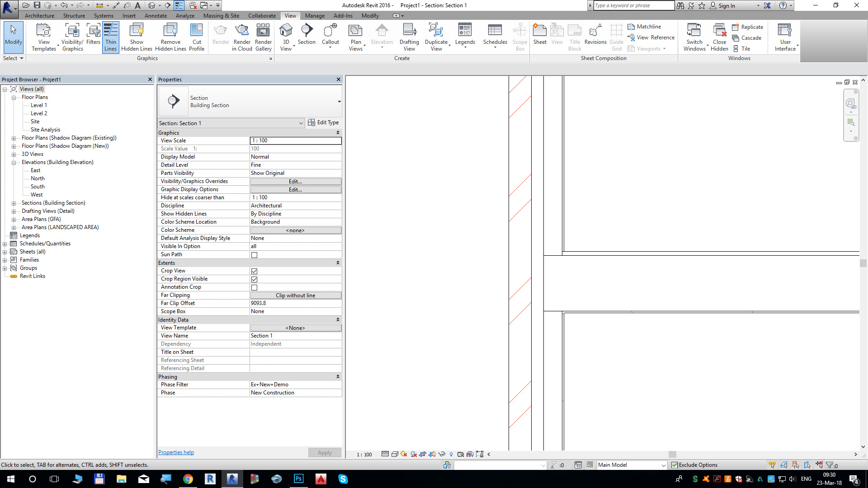The height and width of the screenshot is (488, 868).
Task: Uncheck the Crop Region Visible checkbox
Action: (x=255, y=279)
